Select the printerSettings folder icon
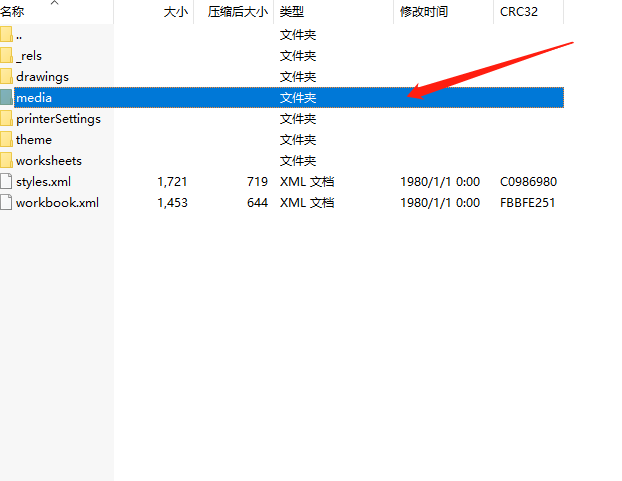This screenshot has height=481, width=622. (6, 119)
